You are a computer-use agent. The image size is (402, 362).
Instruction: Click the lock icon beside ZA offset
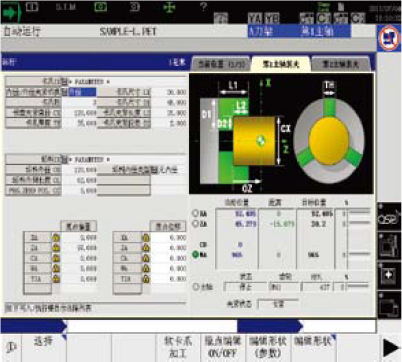pos(56,248)
